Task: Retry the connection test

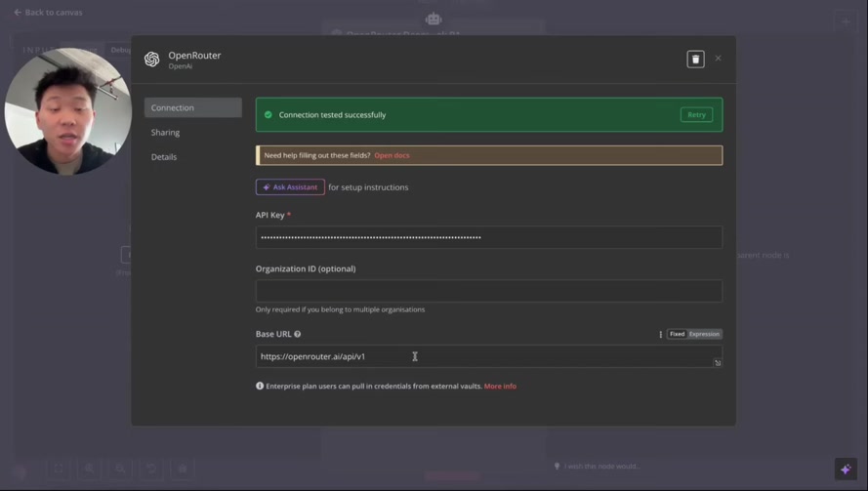Action: click(x=696, y=114)
